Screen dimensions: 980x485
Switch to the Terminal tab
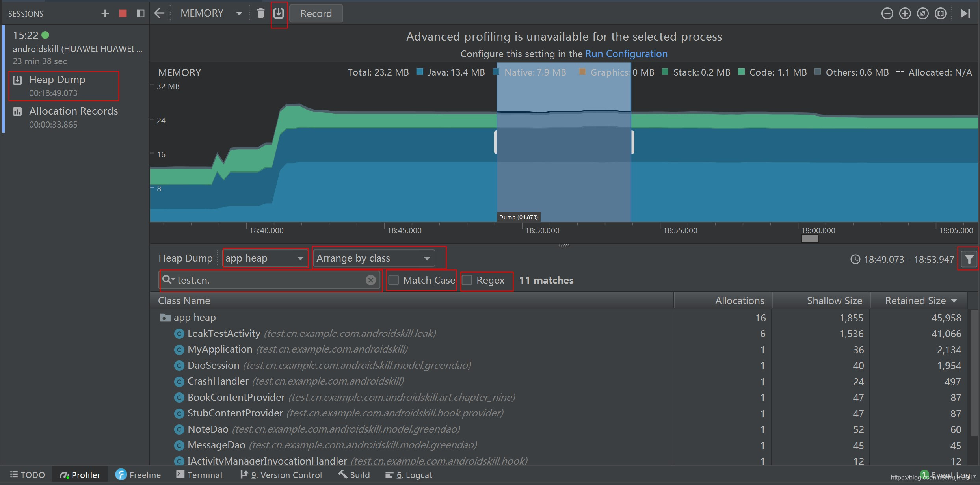click(199, 475)
